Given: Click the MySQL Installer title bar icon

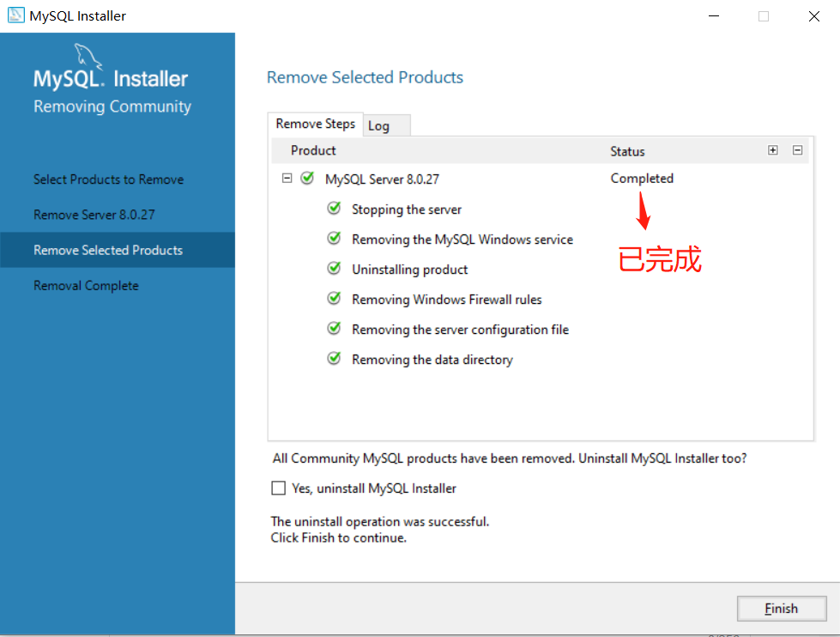Looking at the screenshot, I should pyautogui.click(x=15, y=15).
